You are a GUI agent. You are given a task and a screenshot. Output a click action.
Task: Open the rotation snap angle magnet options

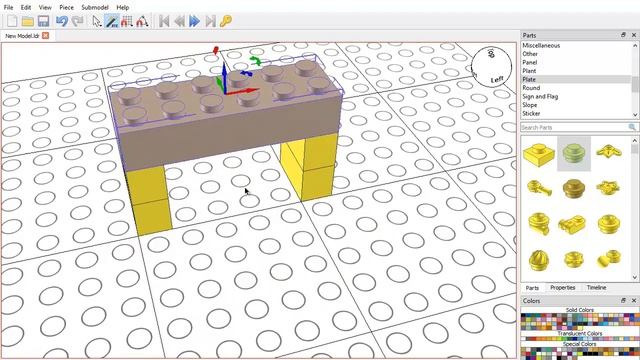point(142,21)
